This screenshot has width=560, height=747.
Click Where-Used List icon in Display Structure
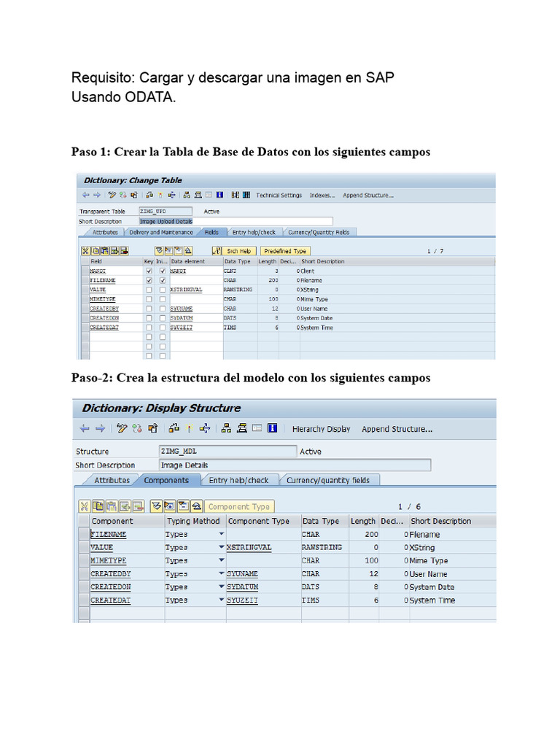[205, 428]
